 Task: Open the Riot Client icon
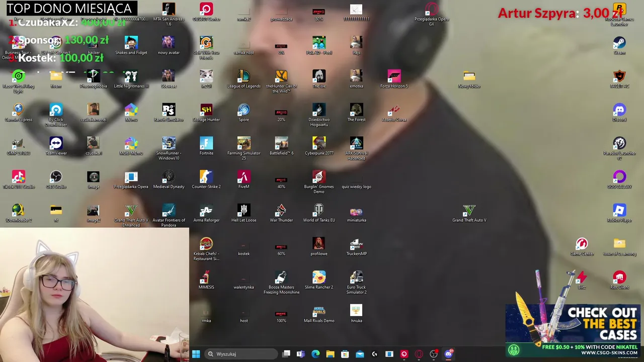click(619, 281)
